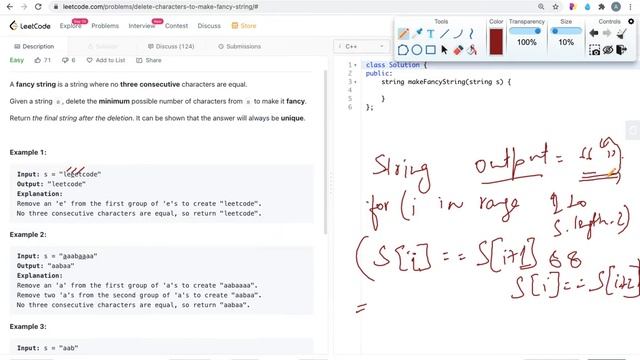
Task: Select the curve tool
Action: [458, 34]
